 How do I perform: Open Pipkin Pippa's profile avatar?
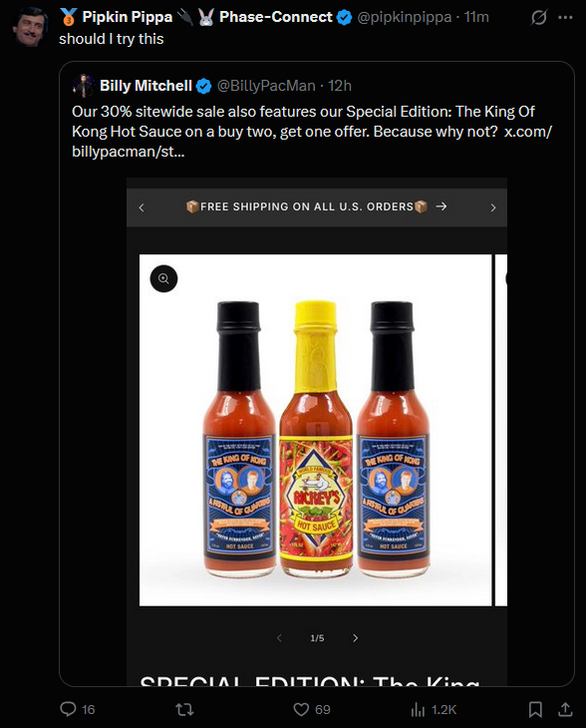pos(30,27)
